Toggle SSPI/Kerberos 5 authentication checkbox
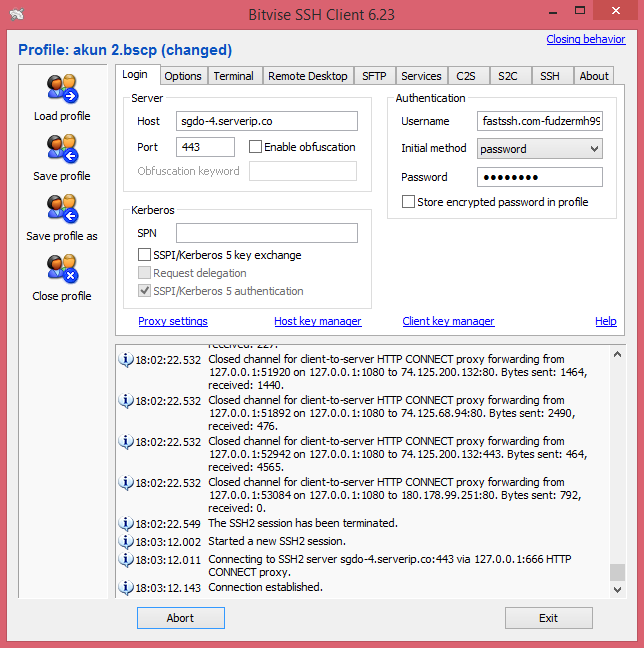The width and height of the screenshot is (644, 648). click(x=144, y=291)
